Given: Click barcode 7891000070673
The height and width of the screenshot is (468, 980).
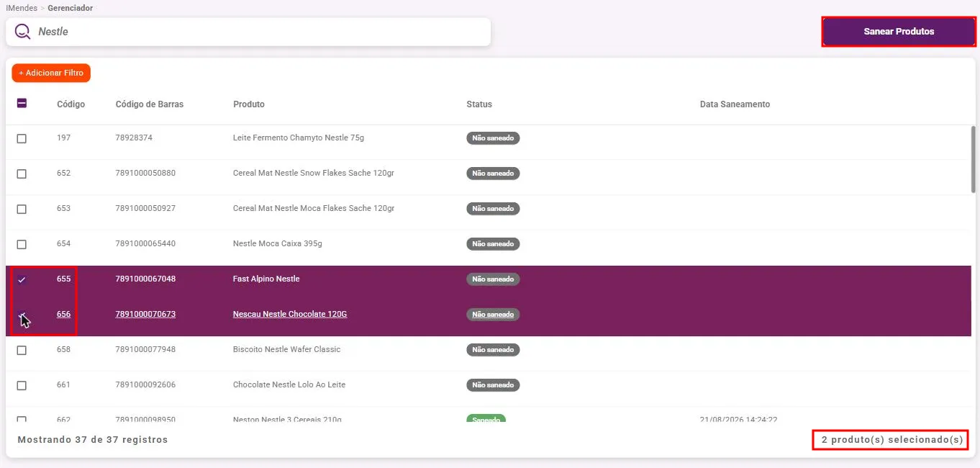Looking at the screenshot, I should (145, 314).
